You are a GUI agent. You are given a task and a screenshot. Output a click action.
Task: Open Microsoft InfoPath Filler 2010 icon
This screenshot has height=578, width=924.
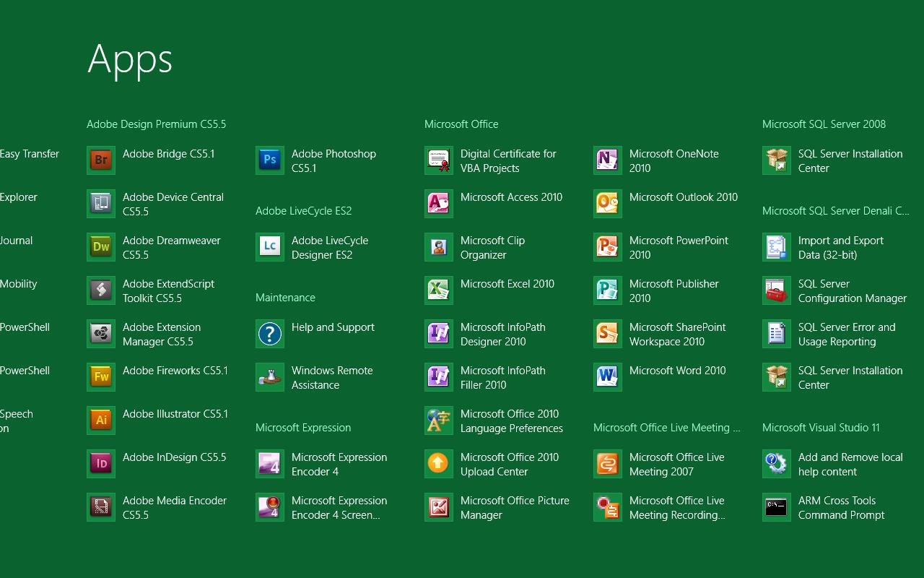439,377
